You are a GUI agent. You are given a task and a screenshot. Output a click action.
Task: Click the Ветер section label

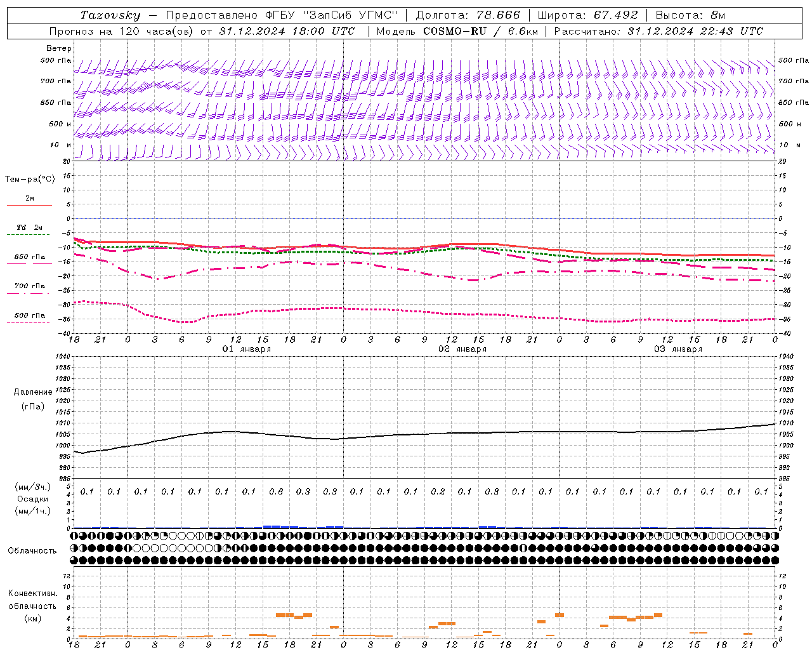(x=59, y=48)
